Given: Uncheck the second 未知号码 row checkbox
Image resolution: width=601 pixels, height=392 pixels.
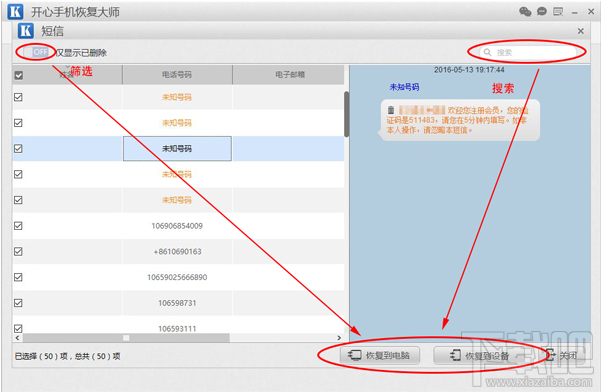Looking at the screenshot, I should 18,123.
